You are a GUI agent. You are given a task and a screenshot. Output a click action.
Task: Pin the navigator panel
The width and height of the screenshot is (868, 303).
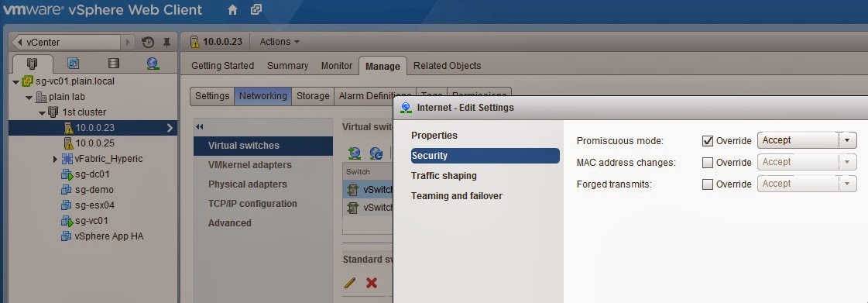(x=166, y=42)
